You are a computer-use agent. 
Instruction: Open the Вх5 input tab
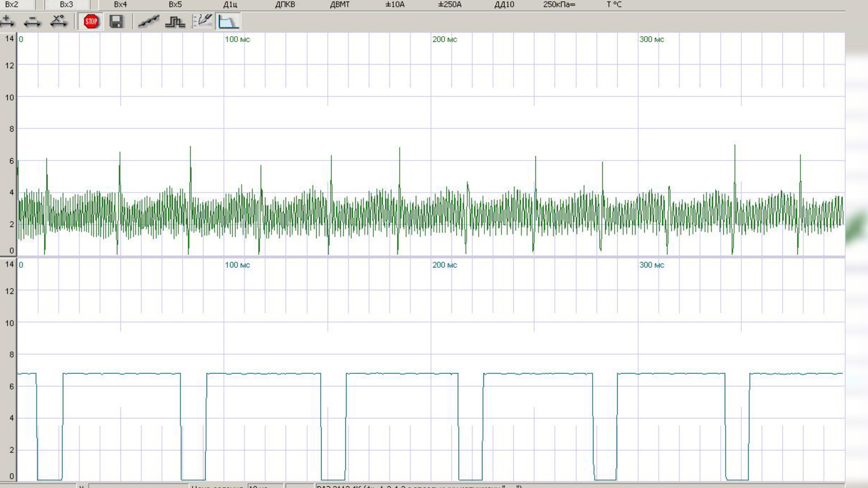[175, 4]
